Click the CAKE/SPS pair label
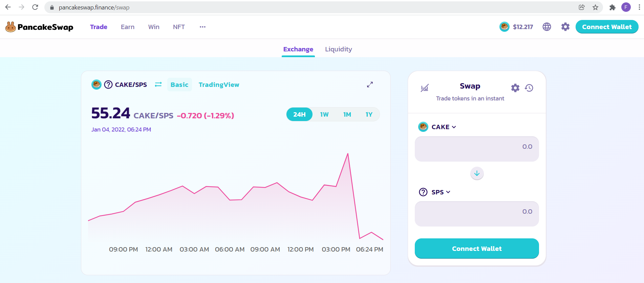The height and width of the screenshot is (283, 644). pyautogui.click(x=131, y=85)
